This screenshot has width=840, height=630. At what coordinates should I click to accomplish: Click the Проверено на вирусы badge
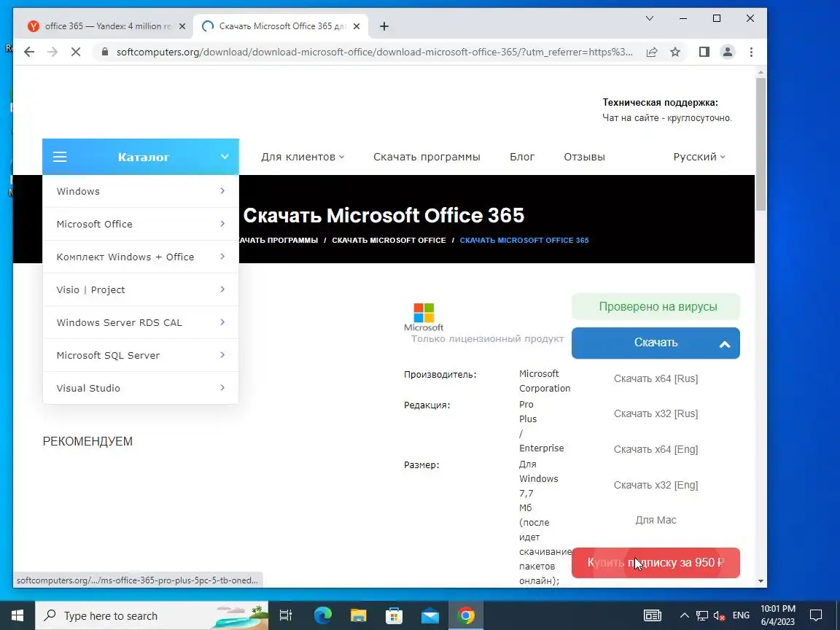656,306
